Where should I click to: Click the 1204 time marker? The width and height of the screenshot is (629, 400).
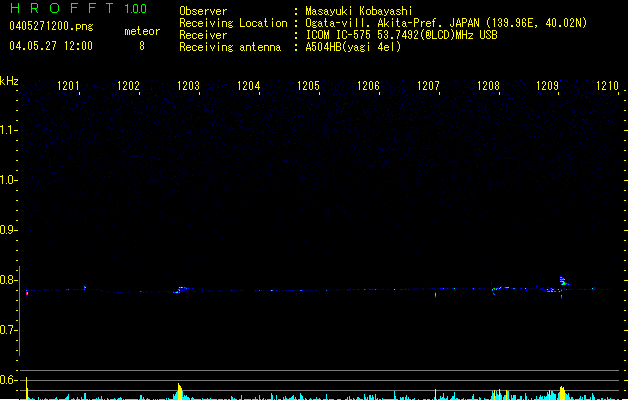pos(249,86)
